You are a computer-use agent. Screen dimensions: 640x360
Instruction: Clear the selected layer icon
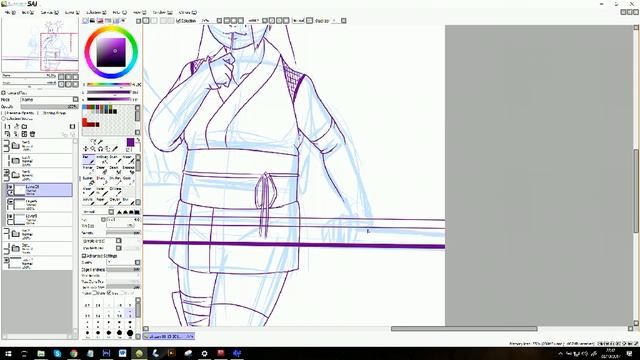click(24, 134)
